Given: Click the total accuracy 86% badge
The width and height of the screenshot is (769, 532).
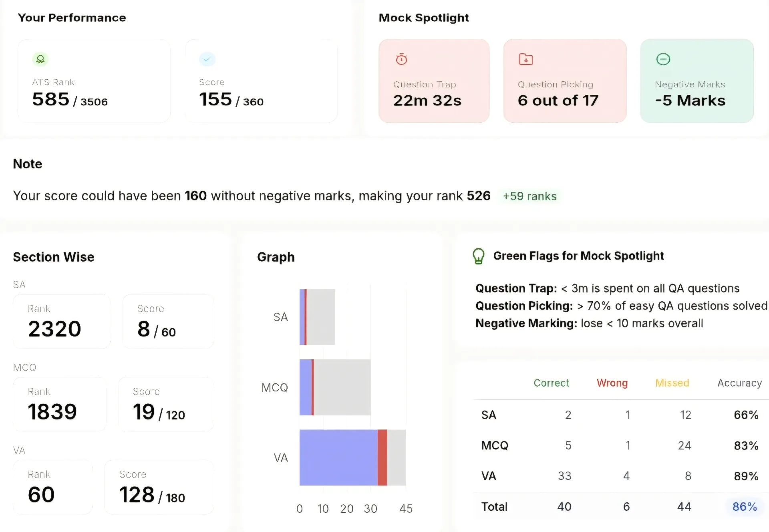Looking at the screenshot, I should point(745,507).
